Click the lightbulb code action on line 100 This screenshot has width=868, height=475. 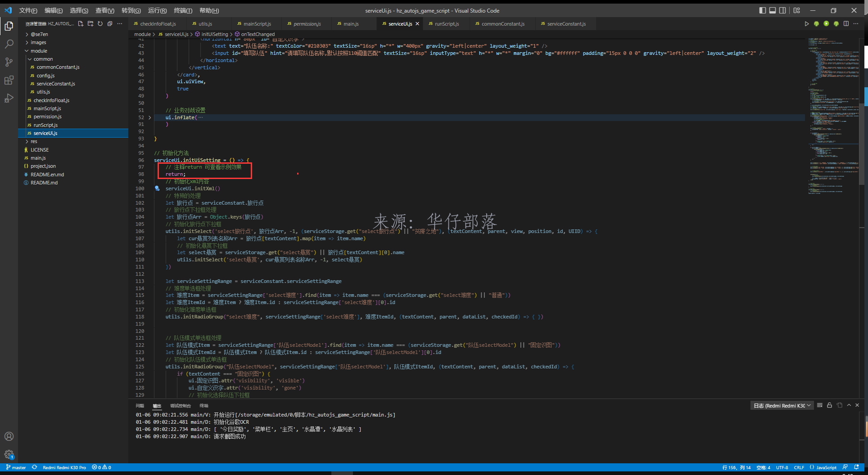click(x=157, y=188)
